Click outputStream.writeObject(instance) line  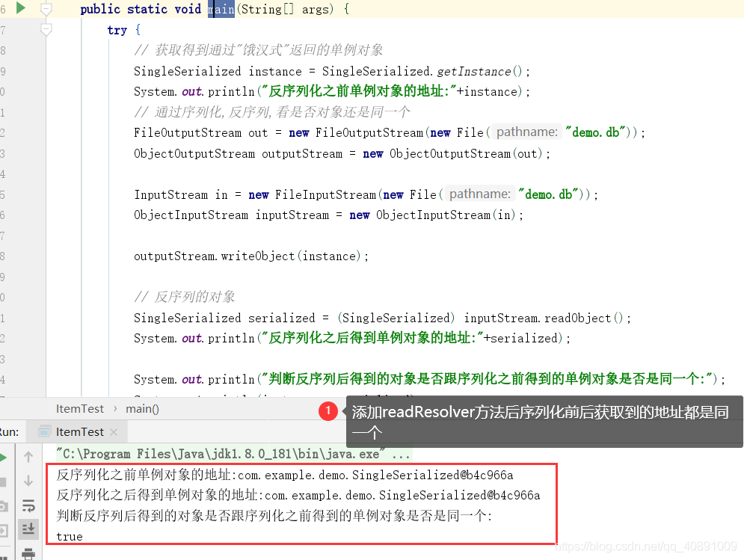251,256
